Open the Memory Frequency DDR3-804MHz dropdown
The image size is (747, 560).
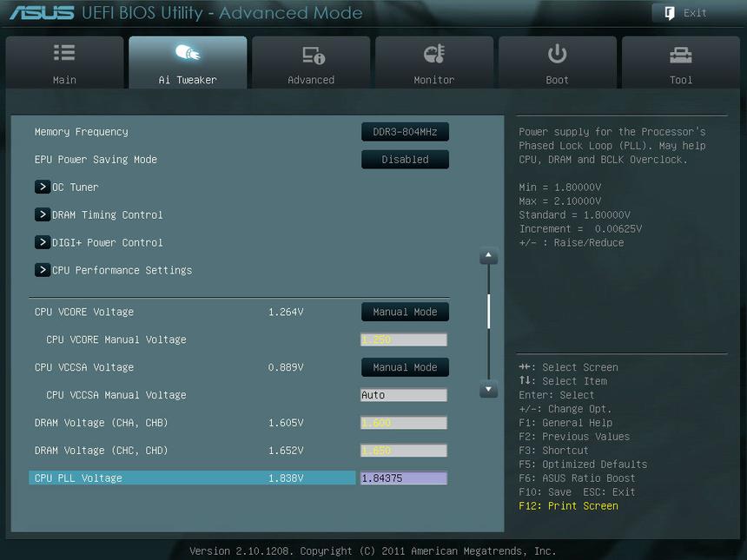[405, 132]
